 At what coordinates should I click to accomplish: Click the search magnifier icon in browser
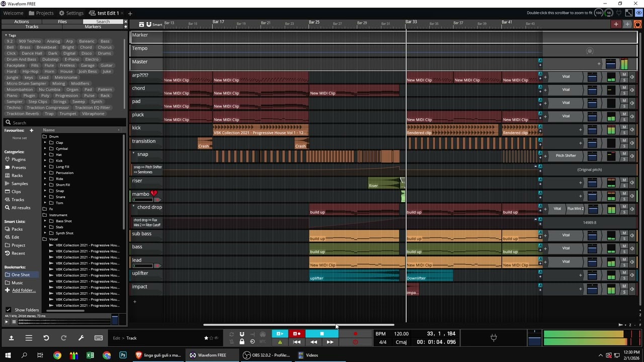coord(8,123)
